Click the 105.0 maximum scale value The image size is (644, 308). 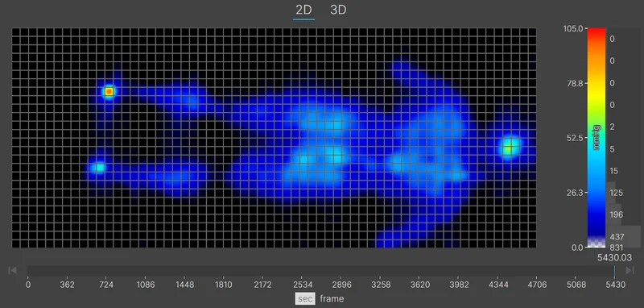(574, 29)
